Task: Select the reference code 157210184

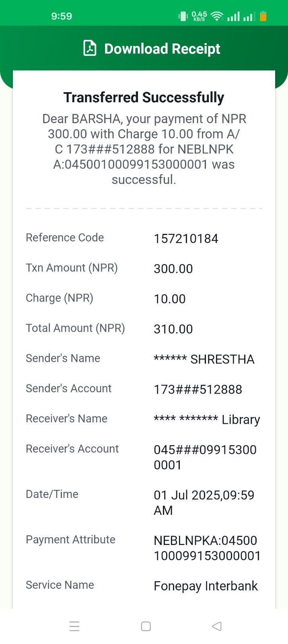Action: pos(186,239)
